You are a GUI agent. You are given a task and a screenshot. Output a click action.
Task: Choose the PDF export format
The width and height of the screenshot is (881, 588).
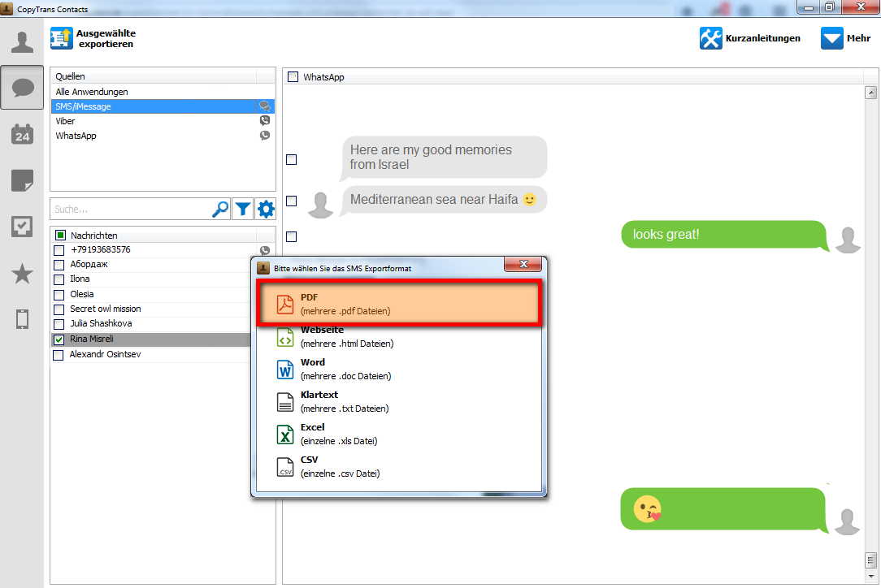[x=399, y=303]
